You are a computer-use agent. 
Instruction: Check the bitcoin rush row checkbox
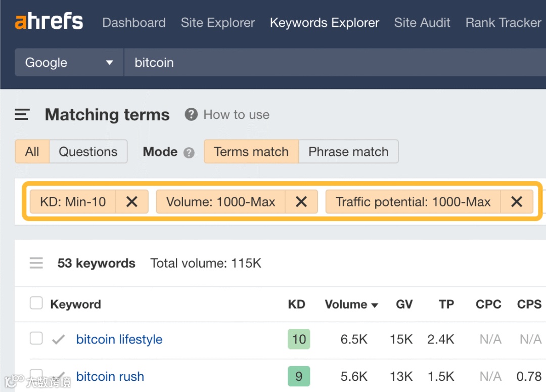point(36,376)
